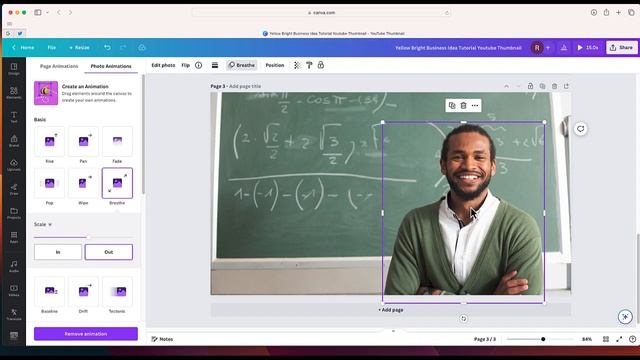Lock the selected photo via toolbar padlock
640x360 pixels.
tap(321, 65)
